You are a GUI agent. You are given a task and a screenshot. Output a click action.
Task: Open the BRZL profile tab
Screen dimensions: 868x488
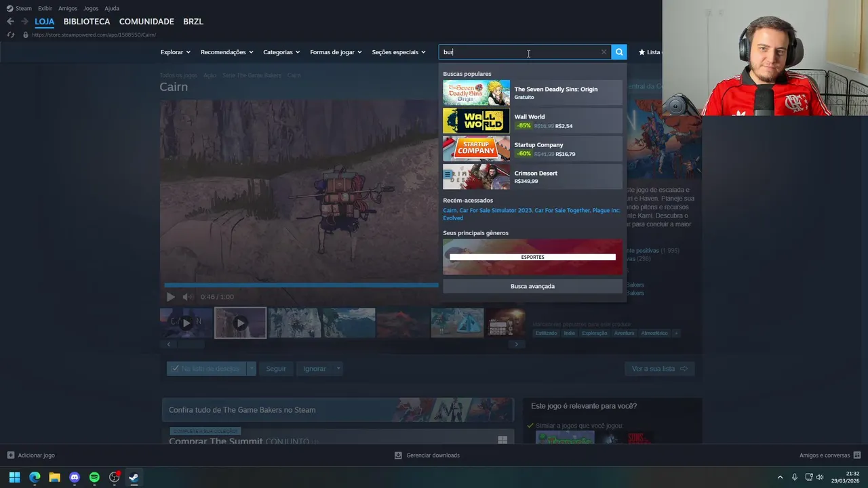(193, 22)
